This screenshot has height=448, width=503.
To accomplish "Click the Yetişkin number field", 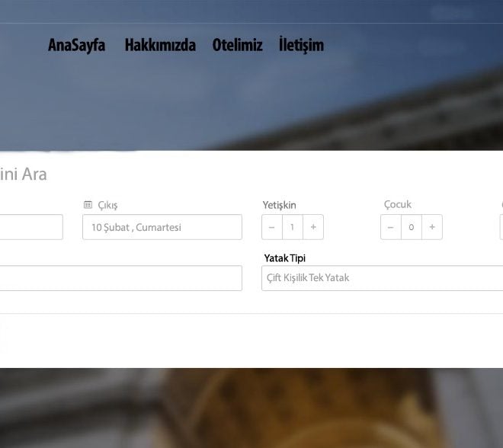I will click(x=293, y=227).
